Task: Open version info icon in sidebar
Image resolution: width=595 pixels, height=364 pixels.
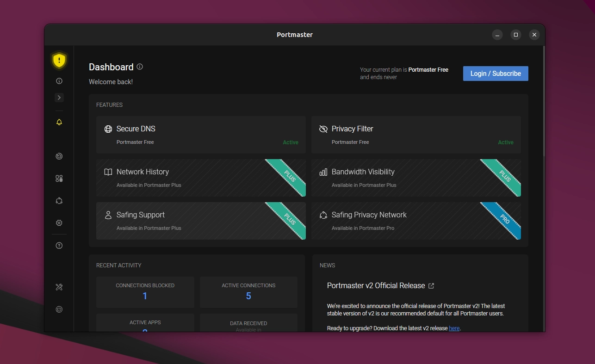Action: tap(59, 81)
